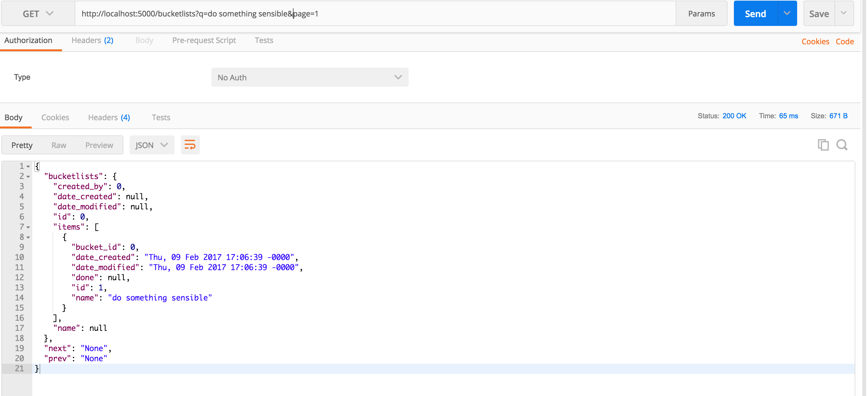Click the Params button in toolbar
The width and height of the screenshot is (868, 396).
pos(701,13)
